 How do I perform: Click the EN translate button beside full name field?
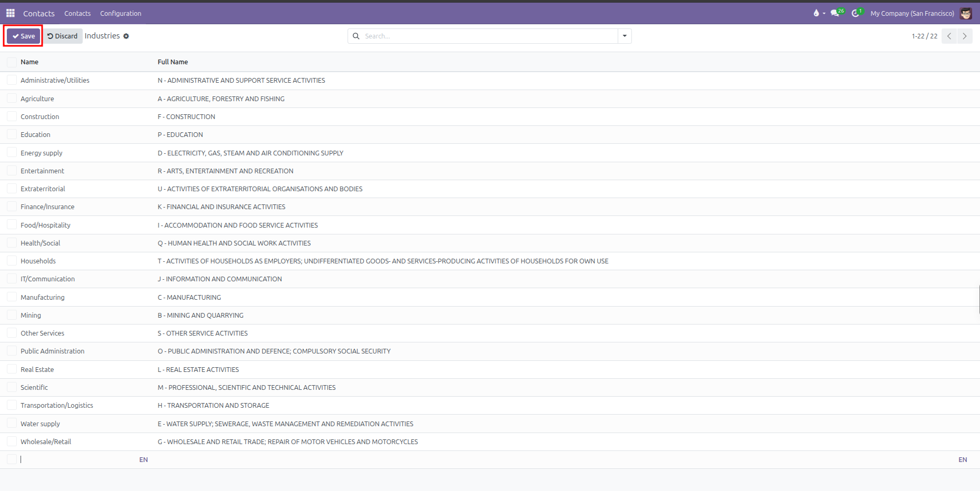pyautogui.click(x=963, y=460)
